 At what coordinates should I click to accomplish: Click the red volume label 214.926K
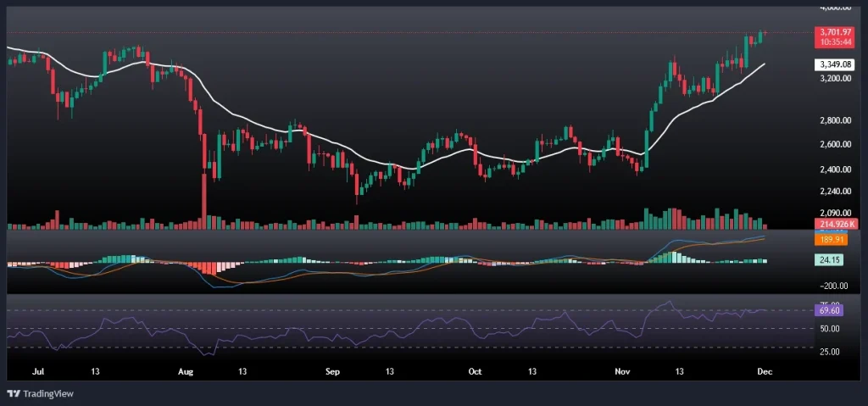[x=832, y=224]
